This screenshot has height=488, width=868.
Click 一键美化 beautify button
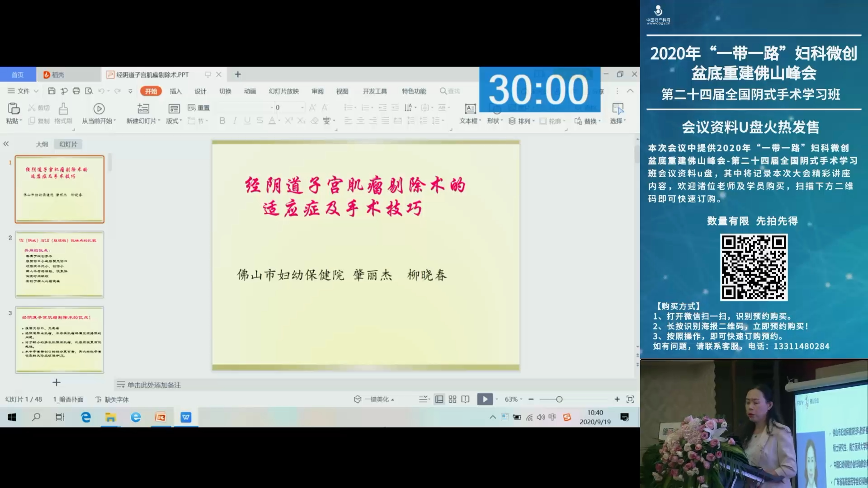[376, 399]
